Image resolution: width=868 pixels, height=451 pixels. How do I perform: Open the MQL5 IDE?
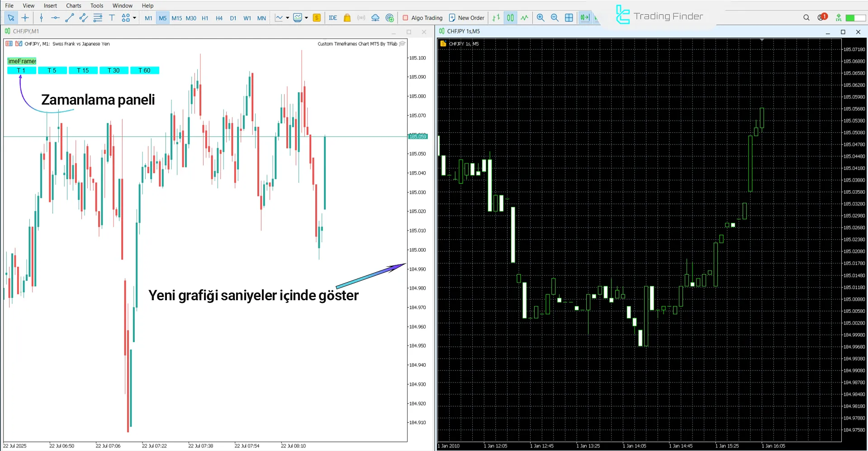333,18
